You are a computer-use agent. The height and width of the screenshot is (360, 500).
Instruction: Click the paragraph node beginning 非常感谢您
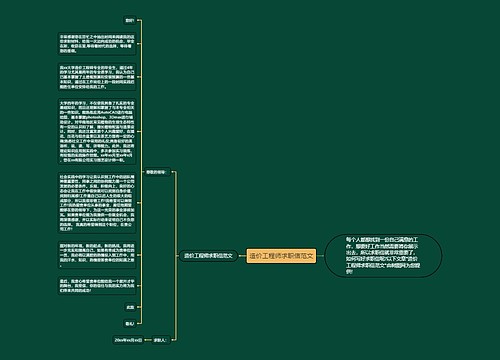click(x=97, y=44)
